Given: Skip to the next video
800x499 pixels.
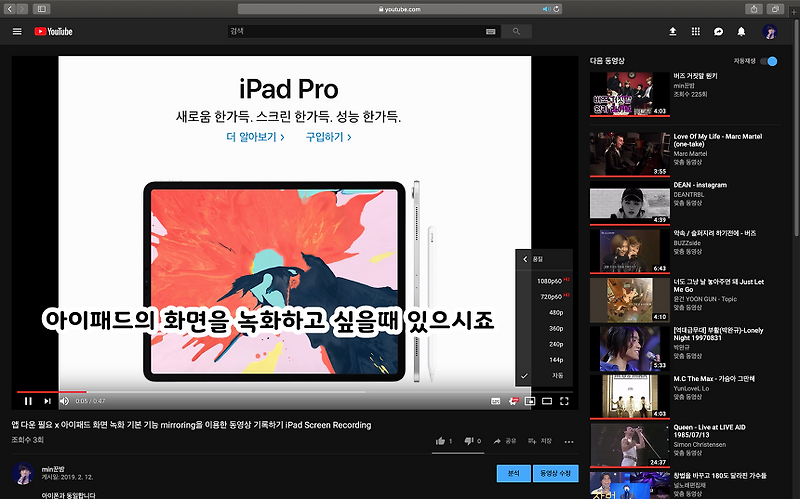Looking at the screenshot, I should coord(47,401).
